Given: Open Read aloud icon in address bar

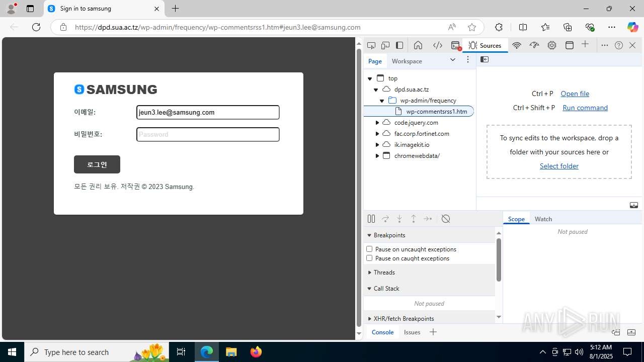Looking at the screenshot, I should point(452,27).
